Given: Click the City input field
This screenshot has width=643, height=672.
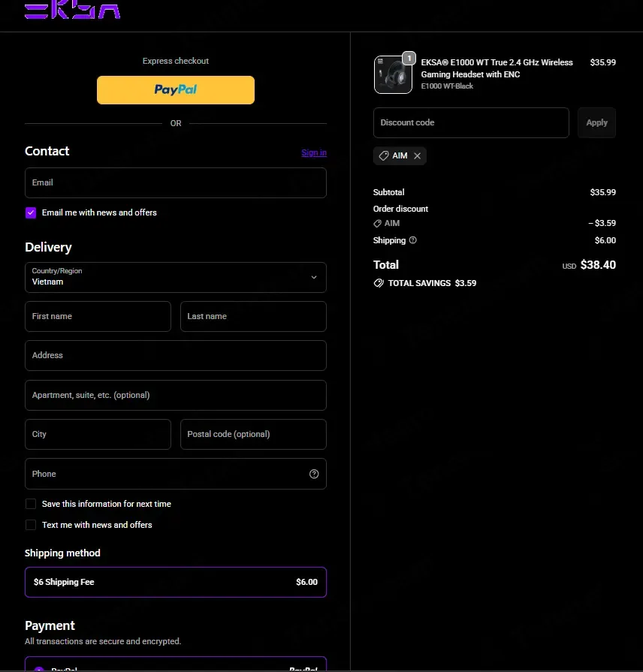Looking at the screenshot, I should coord(98,435).
